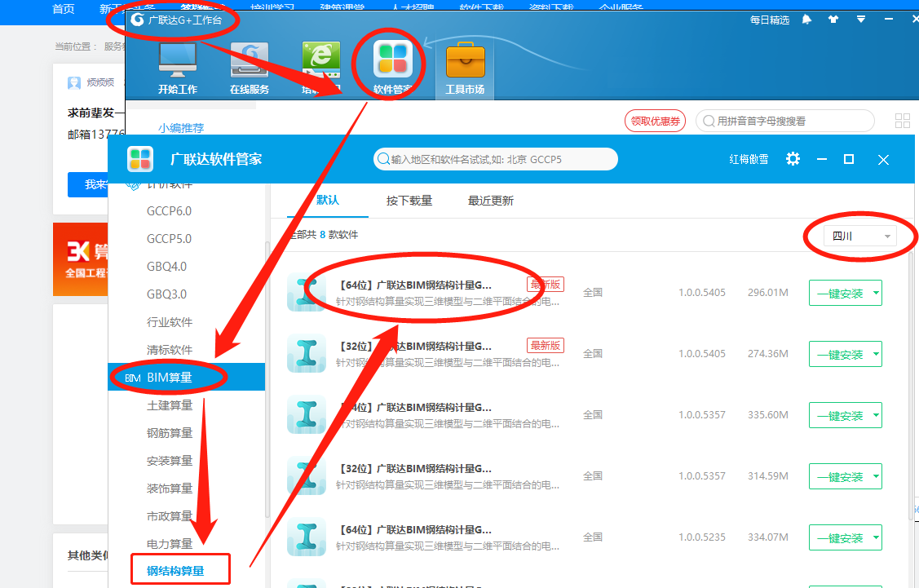Click the sidebar vertical scrollbar in 软件管家
Viewport: 919px width, 588px height.
(267, 381)
